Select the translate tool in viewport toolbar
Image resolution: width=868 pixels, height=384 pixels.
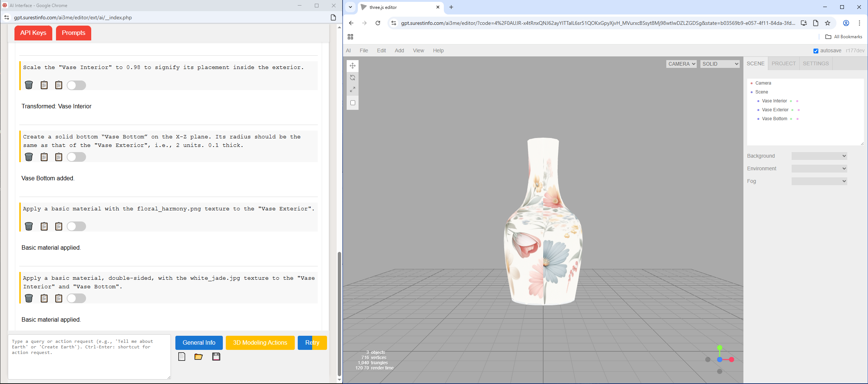pos(353,66)
